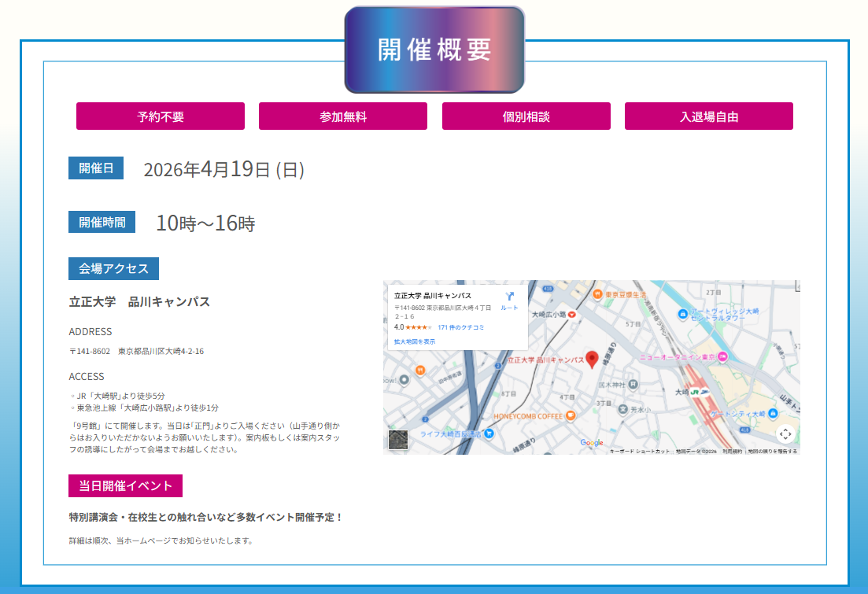The width and height of the screenshot is (868, 594).
Task: Click the 居木神社 shrine marker
Action: point(633,385)
